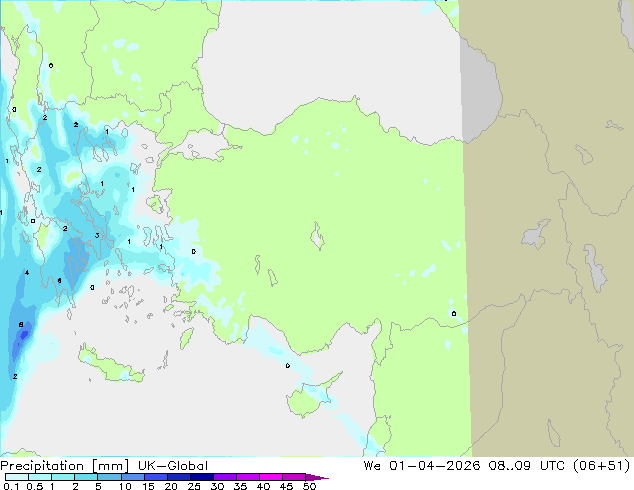634x490 pixels.
Task: Pick the 15–20 mm legend color swatch
Action: point(155,477)
